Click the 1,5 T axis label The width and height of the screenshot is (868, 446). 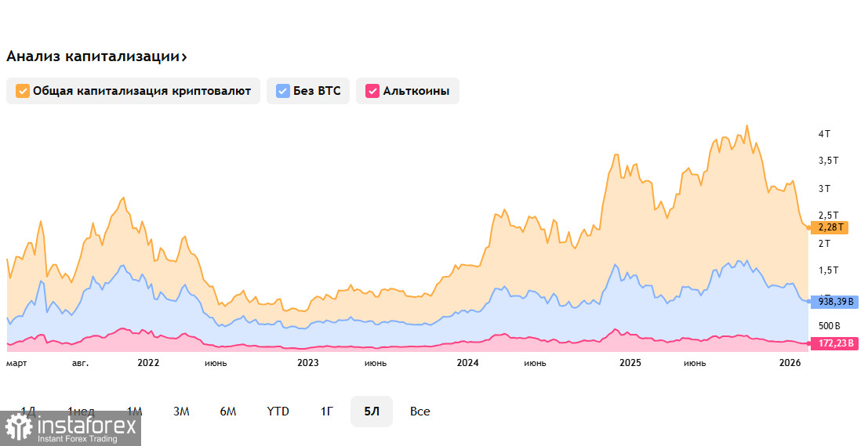tap(828, 270)
